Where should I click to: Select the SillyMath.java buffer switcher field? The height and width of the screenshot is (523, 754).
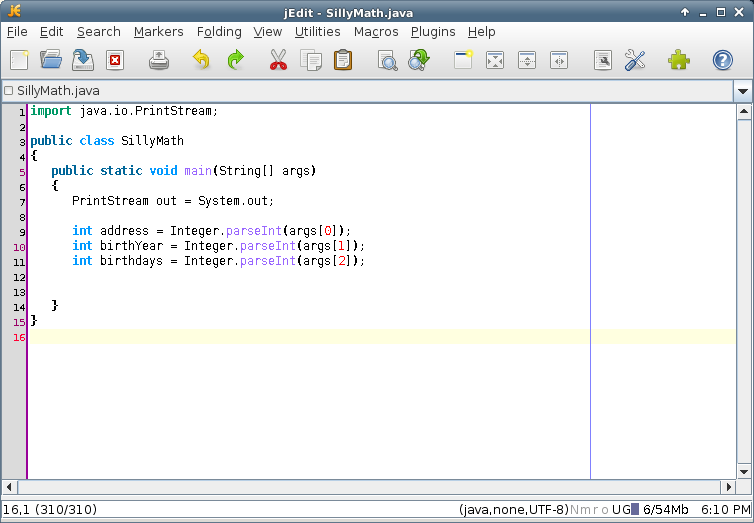coord(367,91)
